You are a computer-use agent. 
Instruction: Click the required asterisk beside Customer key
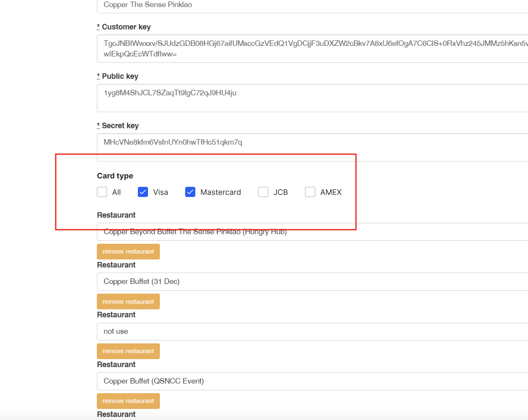tap(98, 27)
